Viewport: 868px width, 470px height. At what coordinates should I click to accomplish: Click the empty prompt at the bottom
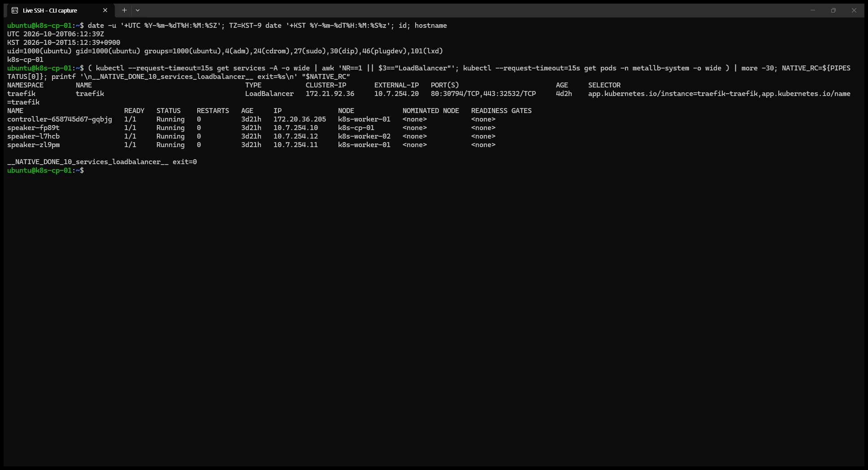tap(46, 170)
